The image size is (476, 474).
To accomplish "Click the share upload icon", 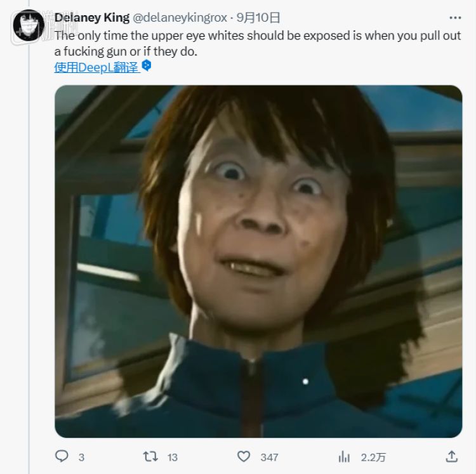I will 451,456.
